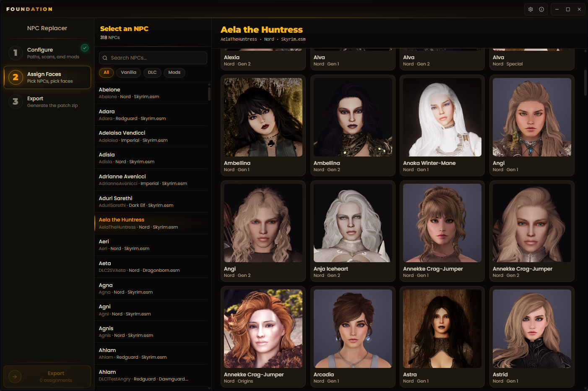
Task: Pick the Annekke Crag-Jumper Origins face
Action: point(263,337)
